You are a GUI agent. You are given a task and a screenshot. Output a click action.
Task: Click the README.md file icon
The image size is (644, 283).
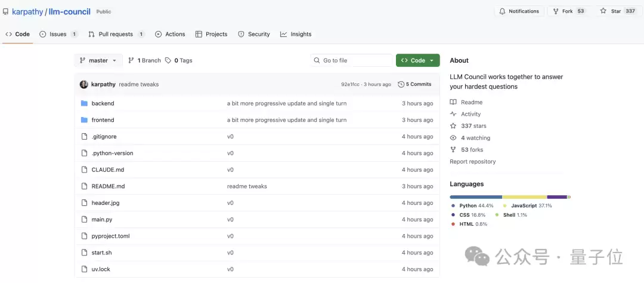click(84, 186)
